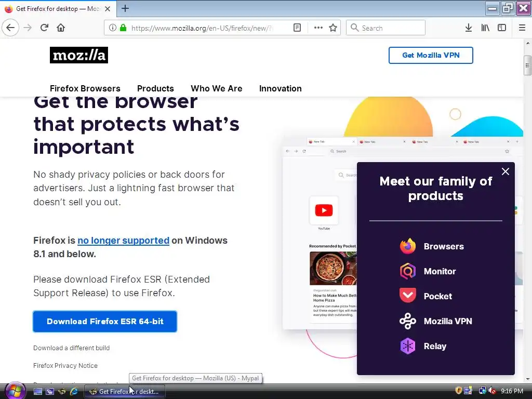
Task: Toggle the sidebar view icon
Action: click(x=502, y=28)
